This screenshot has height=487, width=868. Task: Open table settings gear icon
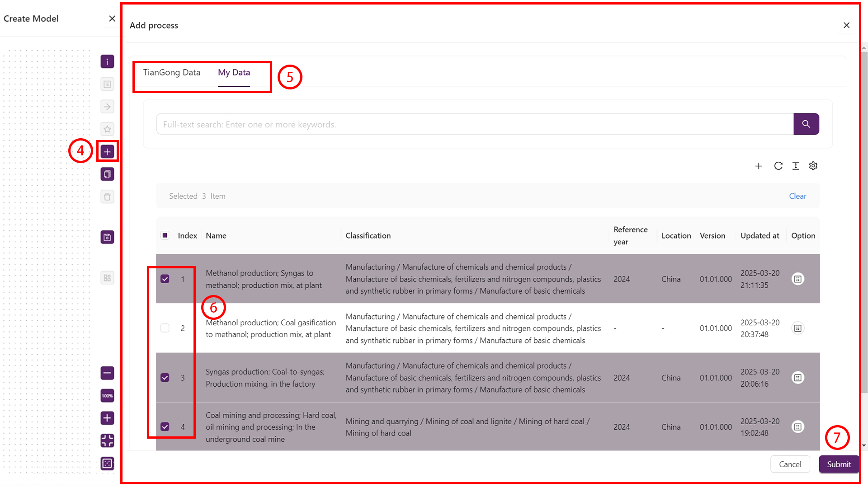[x=813, y=166]
